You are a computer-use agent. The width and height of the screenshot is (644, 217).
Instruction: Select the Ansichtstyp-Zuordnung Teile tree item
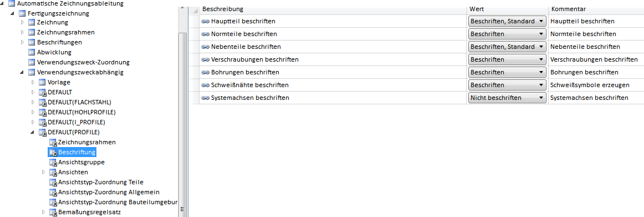[101, 182]
